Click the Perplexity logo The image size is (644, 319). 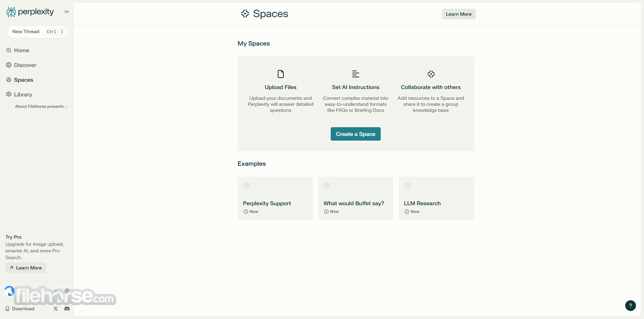(30, 12)
